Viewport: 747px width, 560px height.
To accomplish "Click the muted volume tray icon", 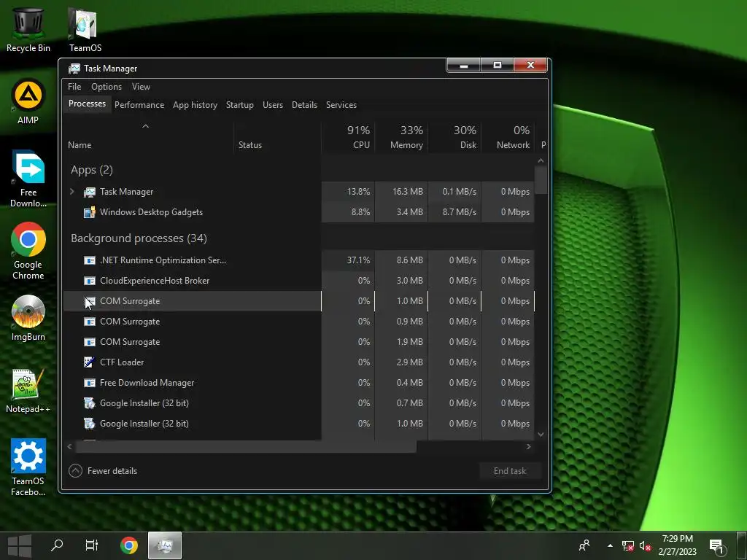I will pos(645,545).
